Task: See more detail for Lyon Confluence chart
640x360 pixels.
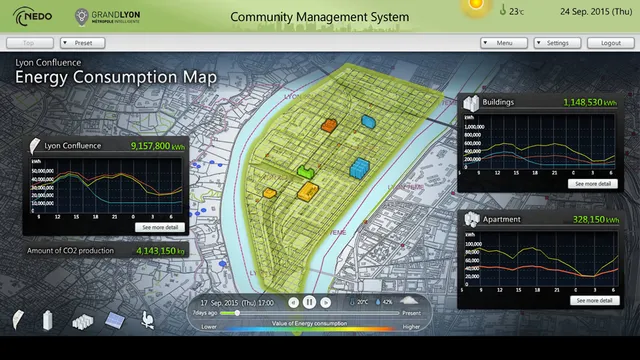Action: point(160,227)
